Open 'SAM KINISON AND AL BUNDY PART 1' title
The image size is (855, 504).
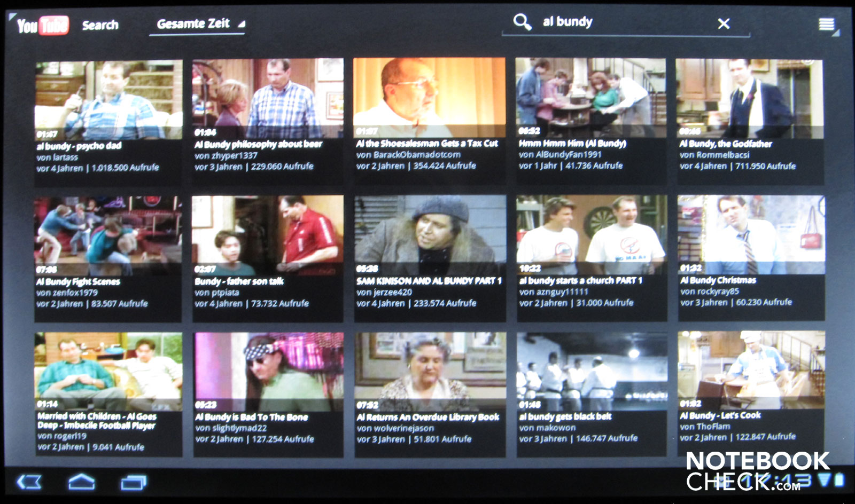429,281
